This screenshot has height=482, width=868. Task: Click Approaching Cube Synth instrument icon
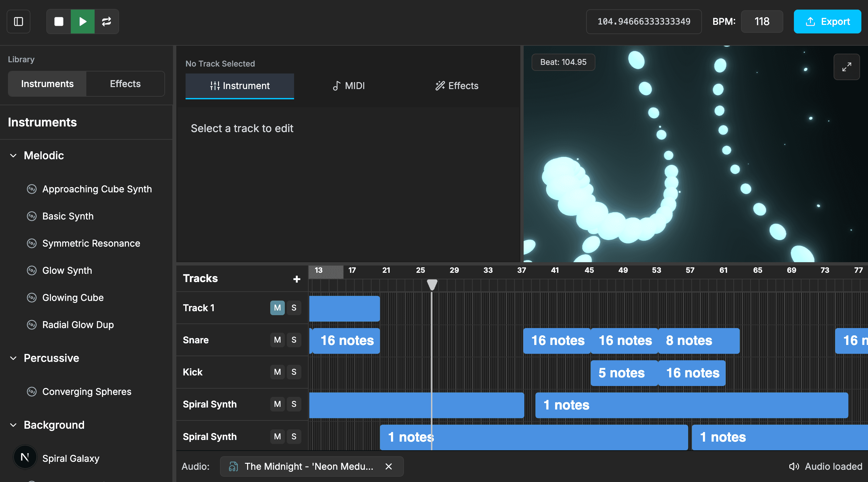pos(32,189)
